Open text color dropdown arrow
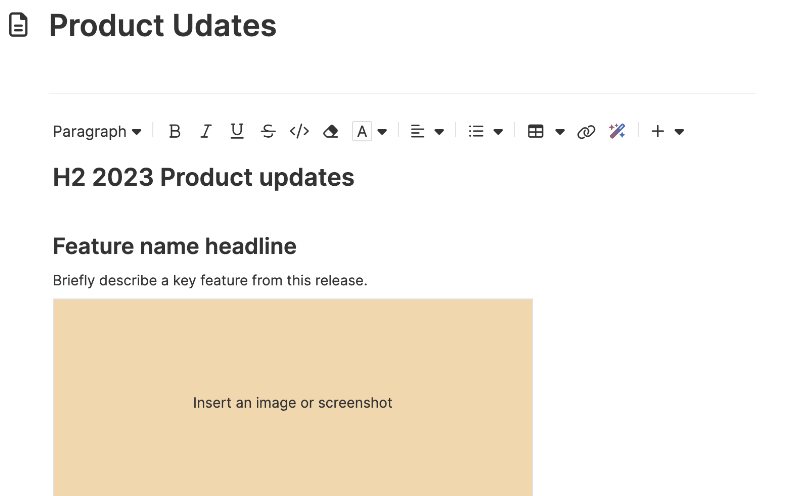Screen dimensions: 800x496 pos(382,132)
